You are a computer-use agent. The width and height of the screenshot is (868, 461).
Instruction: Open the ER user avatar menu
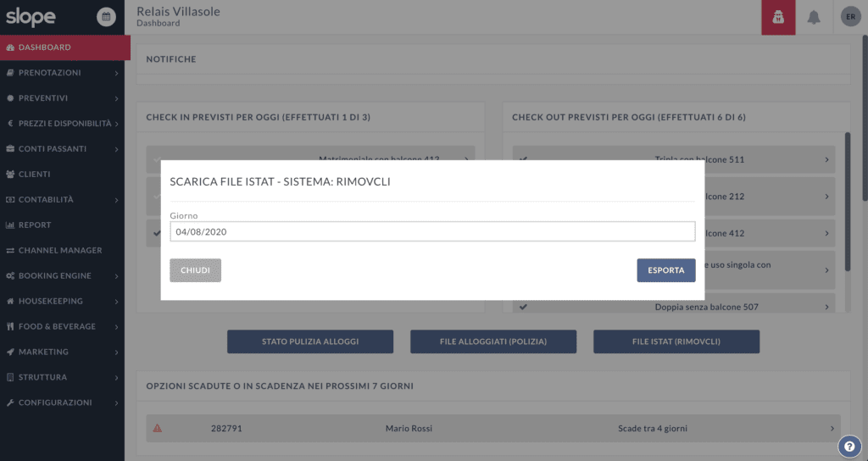[x=849, y=17]
